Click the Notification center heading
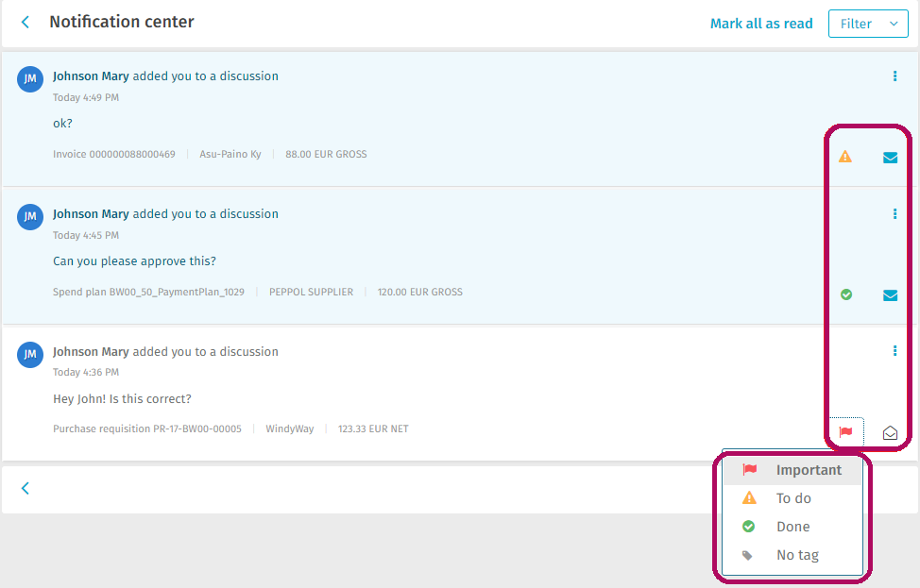Screen dimensions: 920x588 point(122,22)
